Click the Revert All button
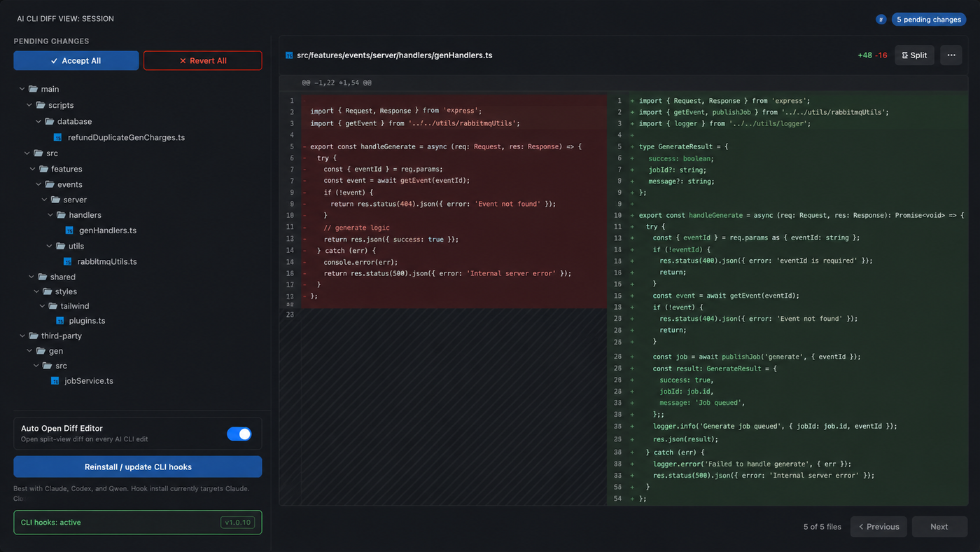Screen dimensions: 980x552 point(203,61)
